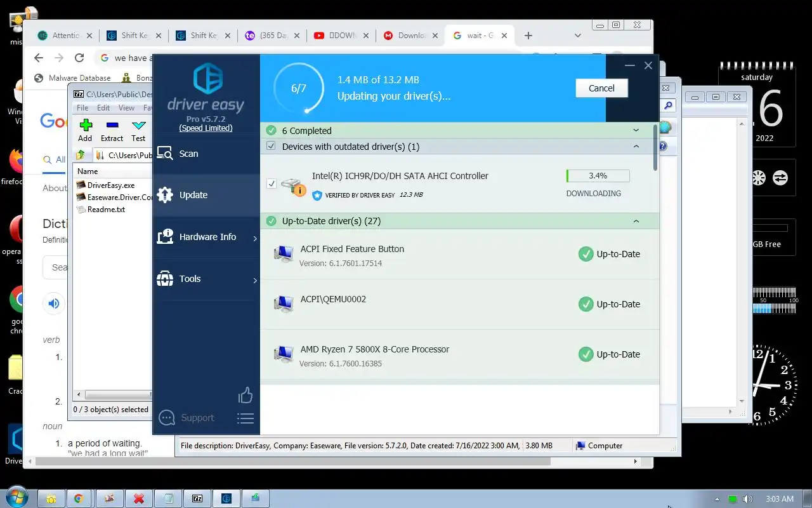
Task: Click the Driver Easy taskbar button
Action: coord(226,498)
